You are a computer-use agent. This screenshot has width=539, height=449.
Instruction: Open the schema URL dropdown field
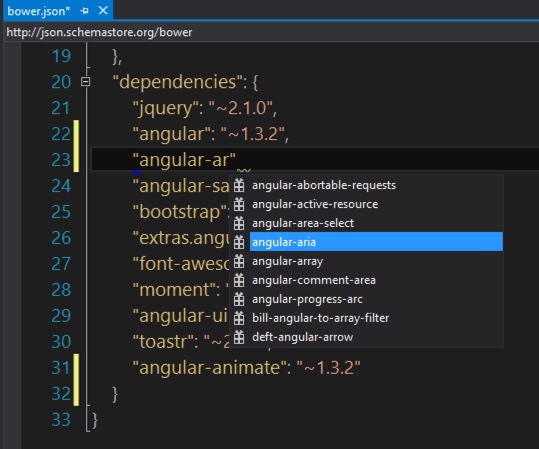pyautogui.click(x=271, y=32)
